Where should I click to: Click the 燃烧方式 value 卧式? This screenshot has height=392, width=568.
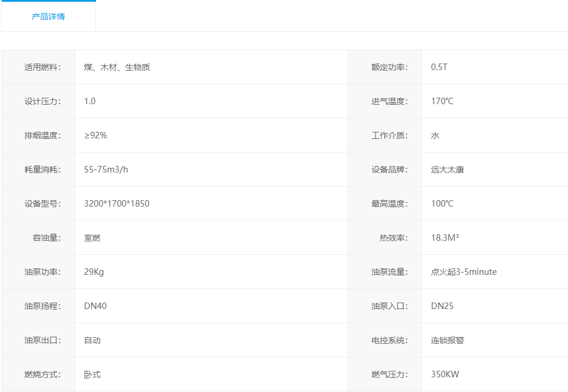tap(93, 374)
